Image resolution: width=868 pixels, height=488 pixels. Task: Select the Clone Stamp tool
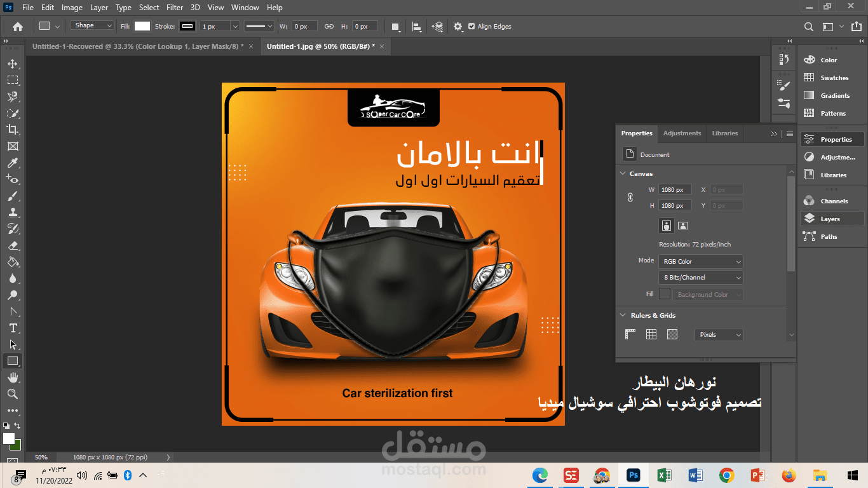(12, 213)
